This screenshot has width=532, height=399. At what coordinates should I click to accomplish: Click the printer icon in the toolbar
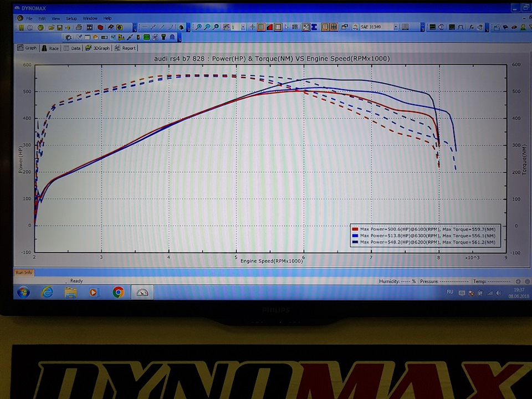tap(79, 28)
